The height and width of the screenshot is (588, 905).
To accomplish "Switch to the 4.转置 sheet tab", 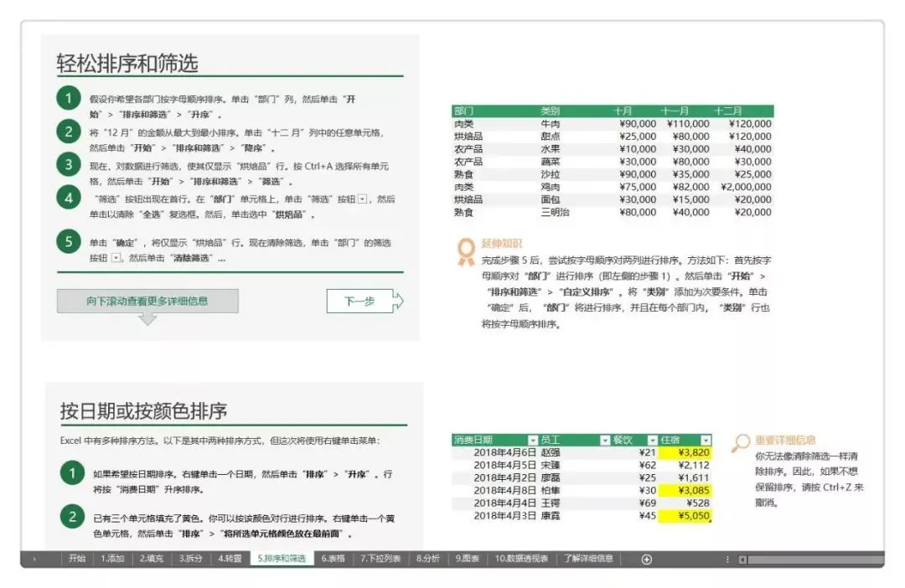I will pyautogui.click(x=230, y=559).
